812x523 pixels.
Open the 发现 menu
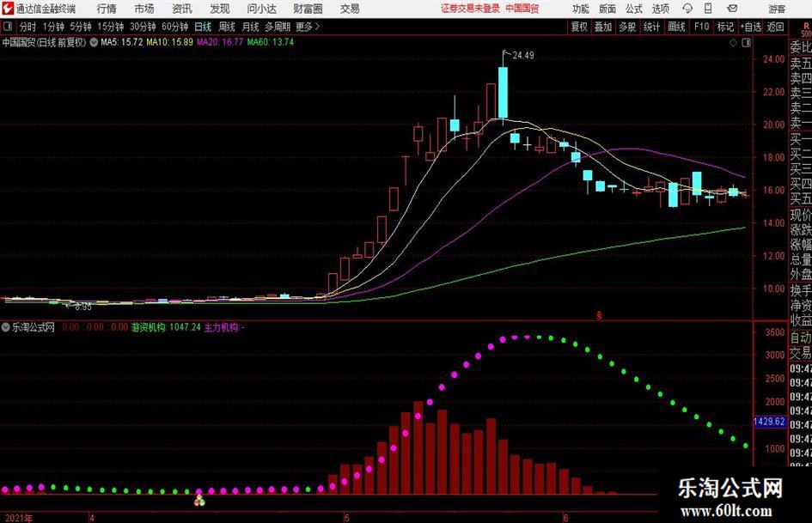pos(220,9)
